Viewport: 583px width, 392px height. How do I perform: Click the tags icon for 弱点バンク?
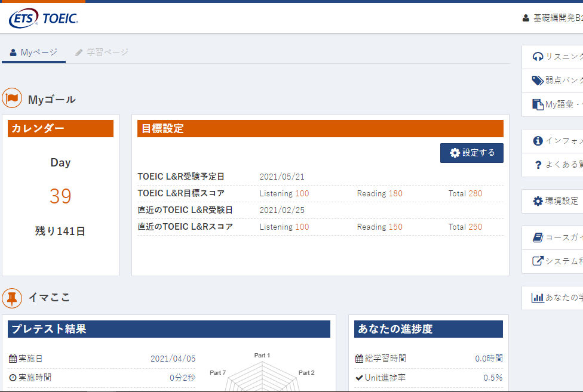click(x=538, y=81)
